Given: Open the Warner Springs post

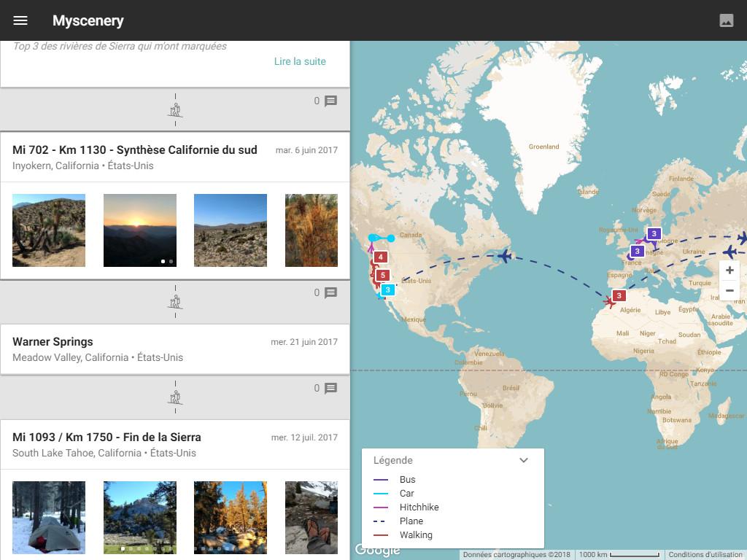Looking at the screenshot, I should tap(53, 341).
